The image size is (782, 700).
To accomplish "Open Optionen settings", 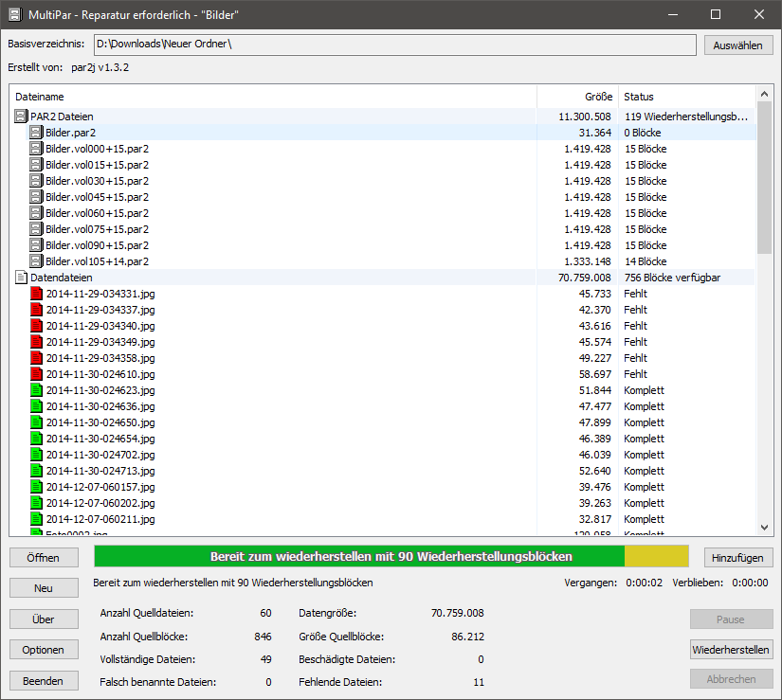I will [44, 650].
